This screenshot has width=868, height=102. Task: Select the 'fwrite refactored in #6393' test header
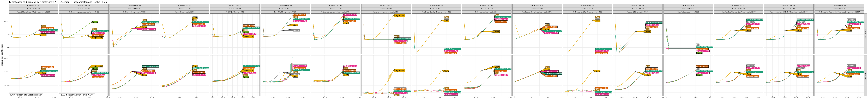688,12
